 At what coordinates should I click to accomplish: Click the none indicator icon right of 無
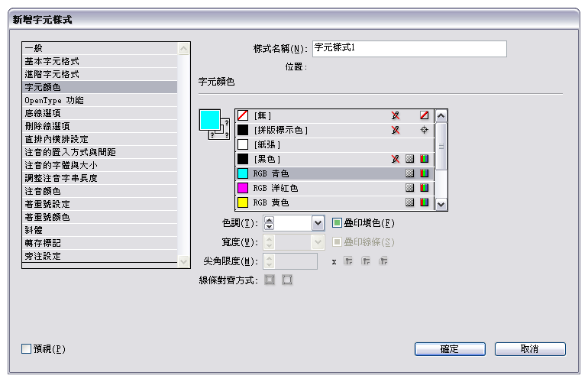click(424, 115)
